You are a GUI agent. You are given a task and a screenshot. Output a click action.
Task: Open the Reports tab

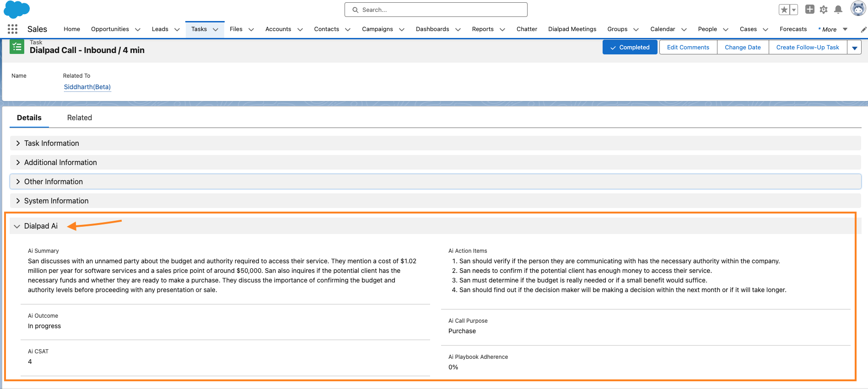(483, 29)
